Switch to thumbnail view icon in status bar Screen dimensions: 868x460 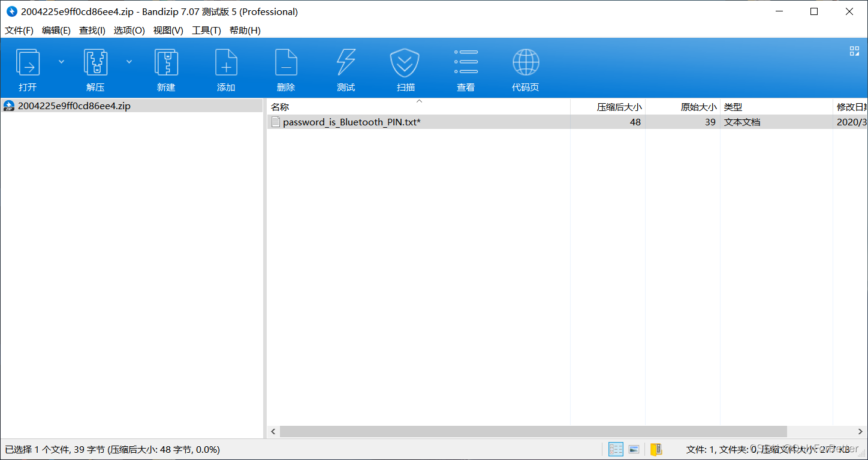tap(634, 449)
